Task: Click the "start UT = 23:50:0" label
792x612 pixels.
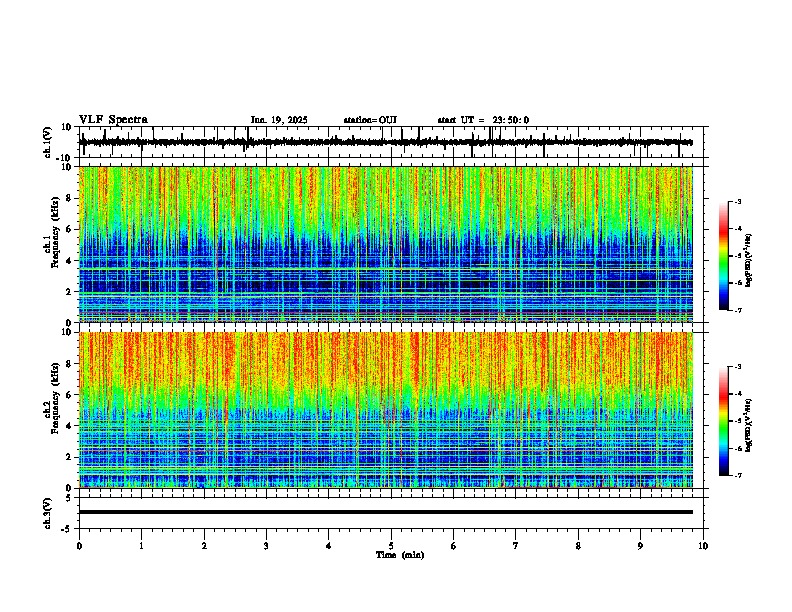Action: click(483, 120)
